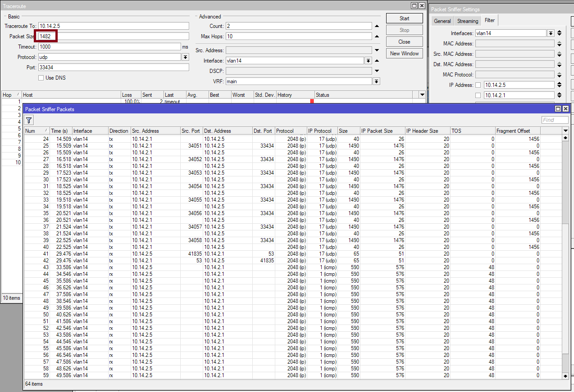
Task: Sort packets by the Num column
Action: click(36, 131)
